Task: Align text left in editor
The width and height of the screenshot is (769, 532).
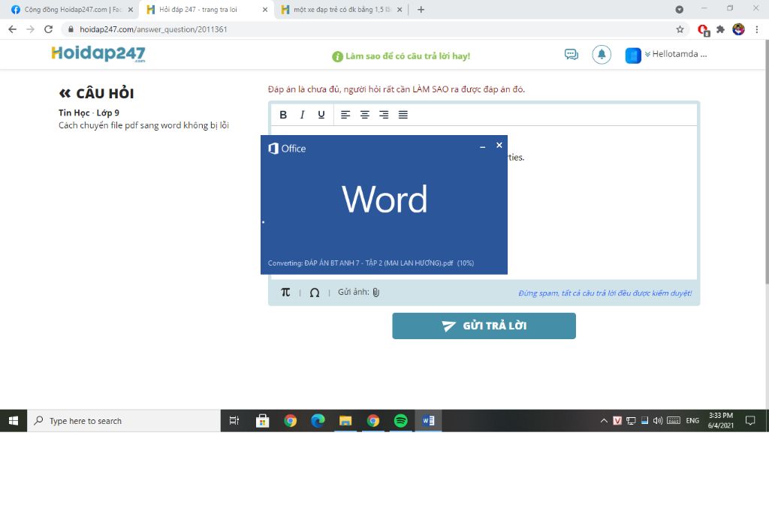Action: pos(345,115)
